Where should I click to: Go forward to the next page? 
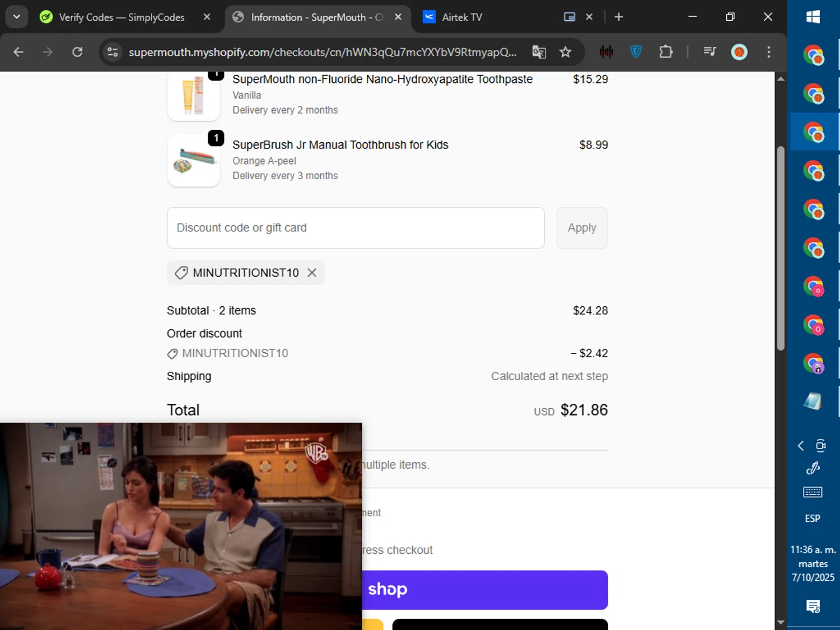click(48, 52)
